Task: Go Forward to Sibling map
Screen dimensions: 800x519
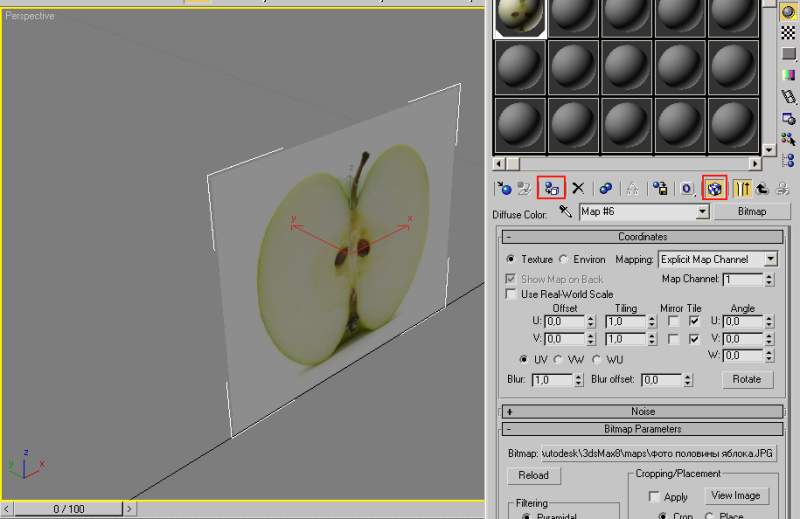Action: (x=782, y=189)
